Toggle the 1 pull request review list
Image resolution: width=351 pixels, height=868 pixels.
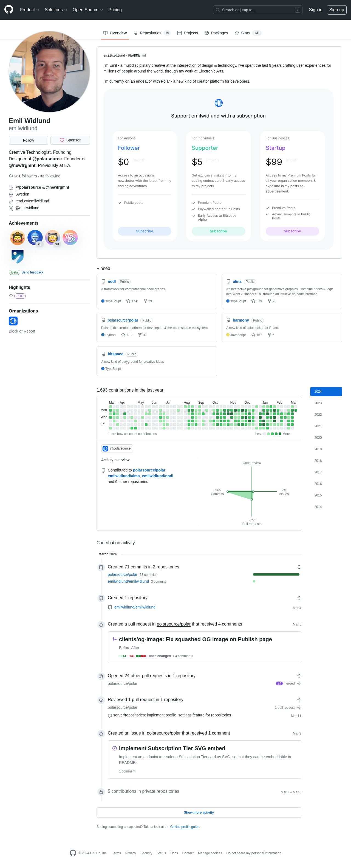pyautogui.click(x=299, y=707)
